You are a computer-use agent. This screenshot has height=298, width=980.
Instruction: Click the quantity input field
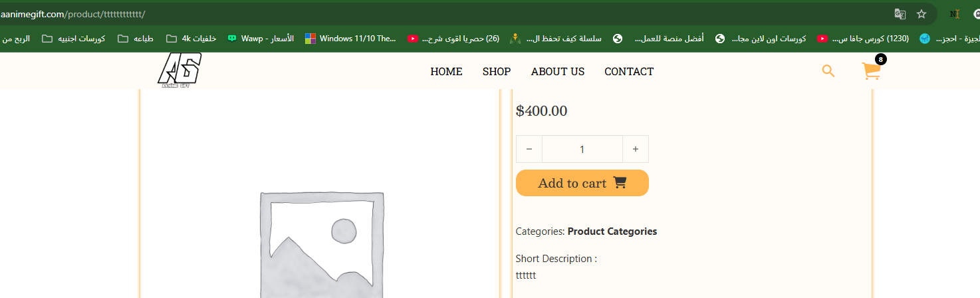point(582,150)
